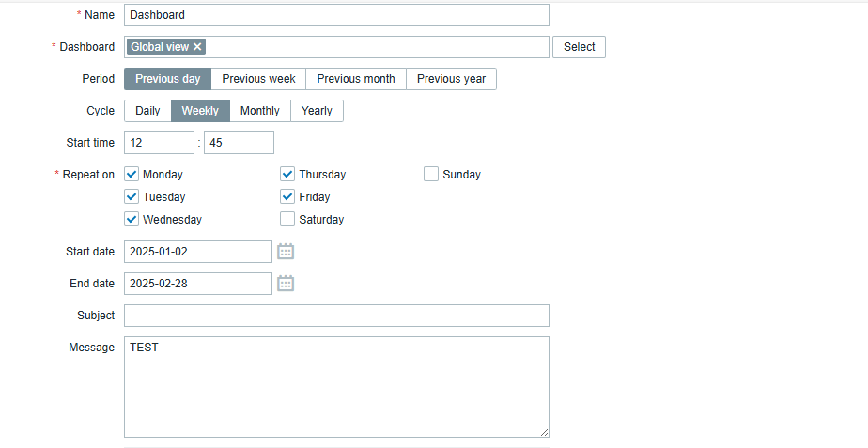Open the End date calendar picker
This screenshot has width=868, height=448.
[285, 284]
